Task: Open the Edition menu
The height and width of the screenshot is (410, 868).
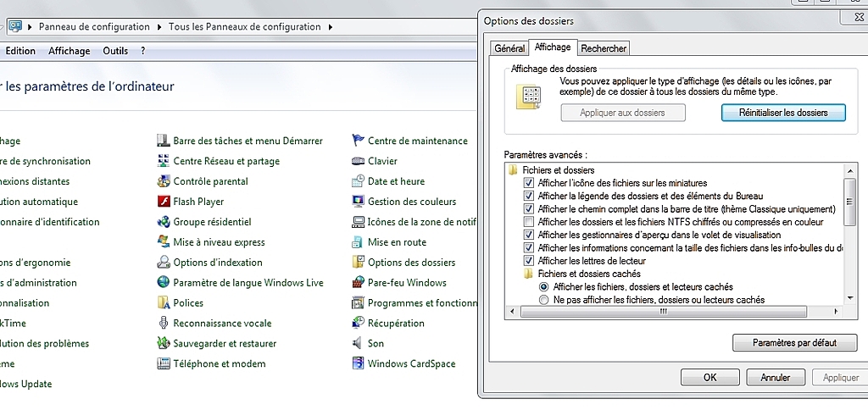Action: tap(20, 51)
